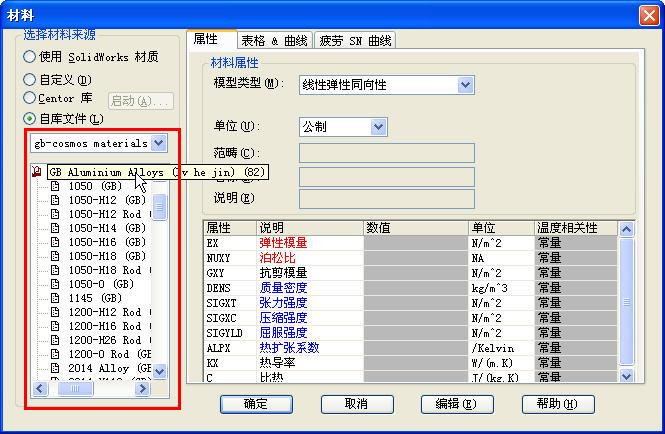Click the document icon beside 1050 (GB)
665x434 pixels.
click(55, 186)
